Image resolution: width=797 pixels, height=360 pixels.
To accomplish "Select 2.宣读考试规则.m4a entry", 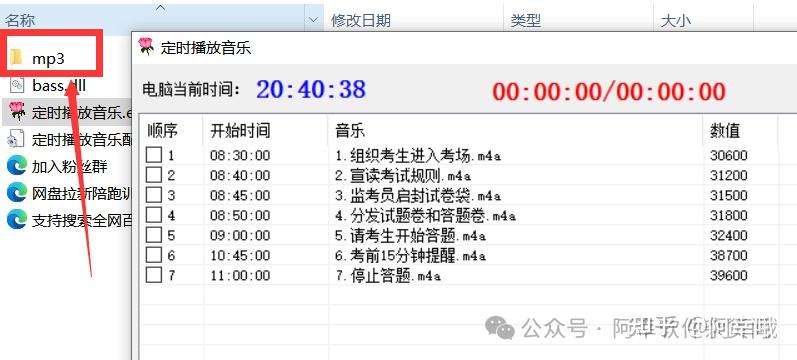I will (x=403, y=175).
